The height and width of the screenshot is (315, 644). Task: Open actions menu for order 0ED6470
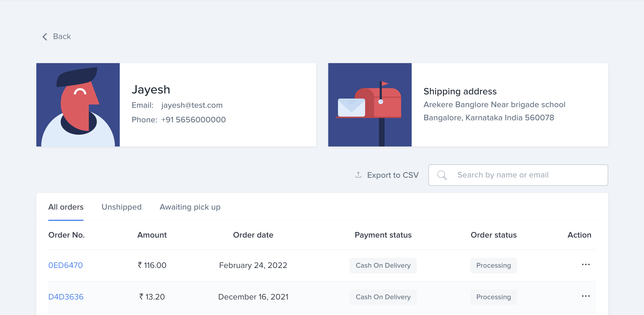click(x=586, y=265)
